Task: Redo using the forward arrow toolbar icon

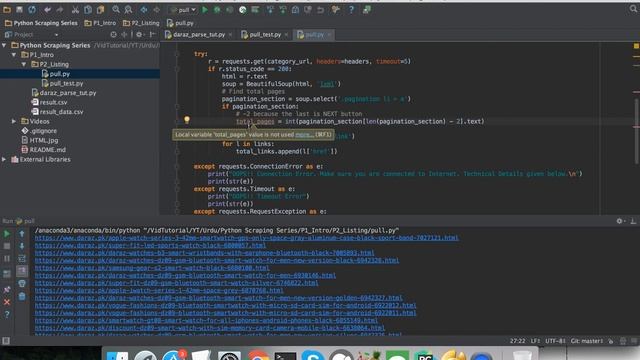Action: 60,9
